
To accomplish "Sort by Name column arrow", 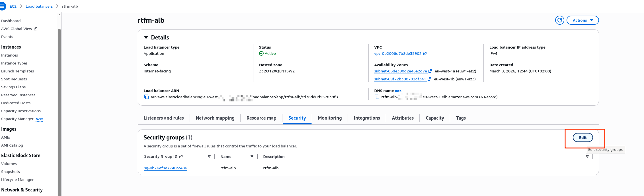I will pos(252,157).
